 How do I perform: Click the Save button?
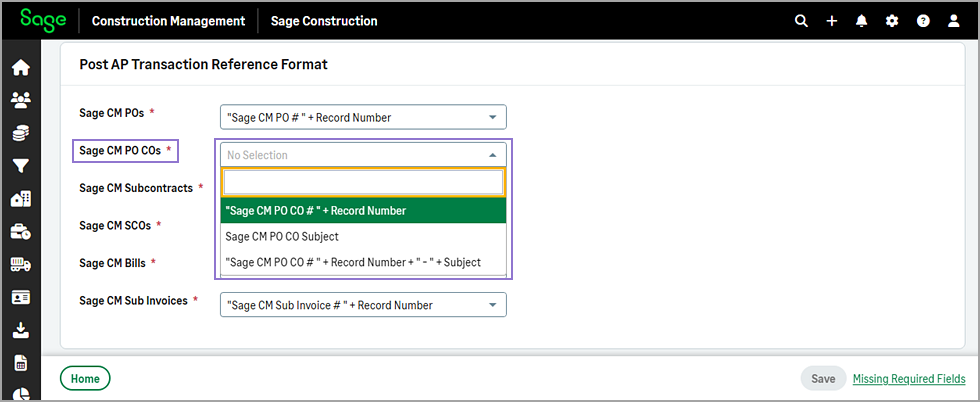(823, 378)
